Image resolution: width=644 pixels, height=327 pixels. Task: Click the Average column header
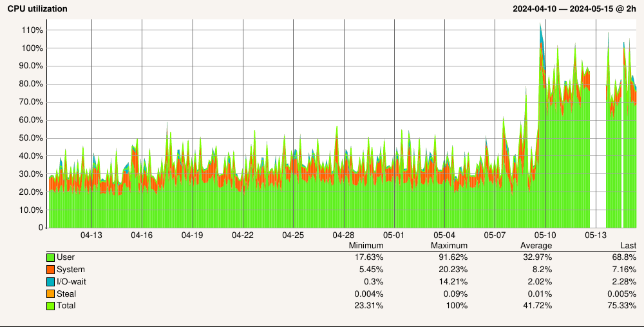click(536, 246)
